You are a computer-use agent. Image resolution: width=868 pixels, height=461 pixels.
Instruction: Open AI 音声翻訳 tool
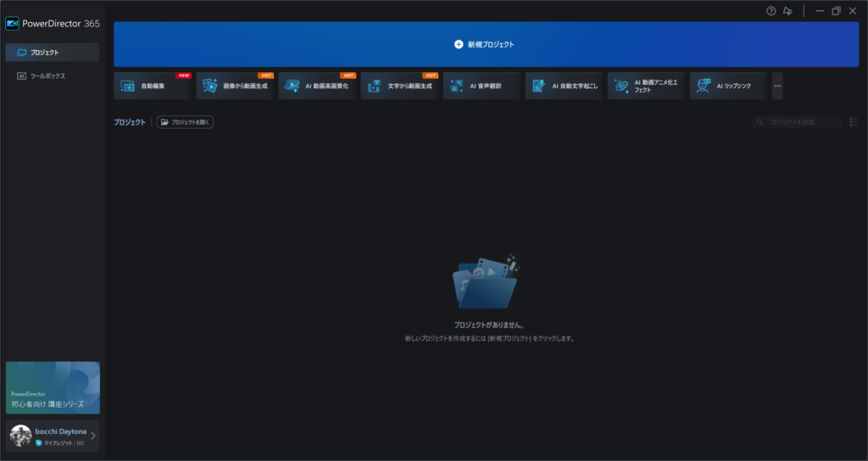coord(481,86)
